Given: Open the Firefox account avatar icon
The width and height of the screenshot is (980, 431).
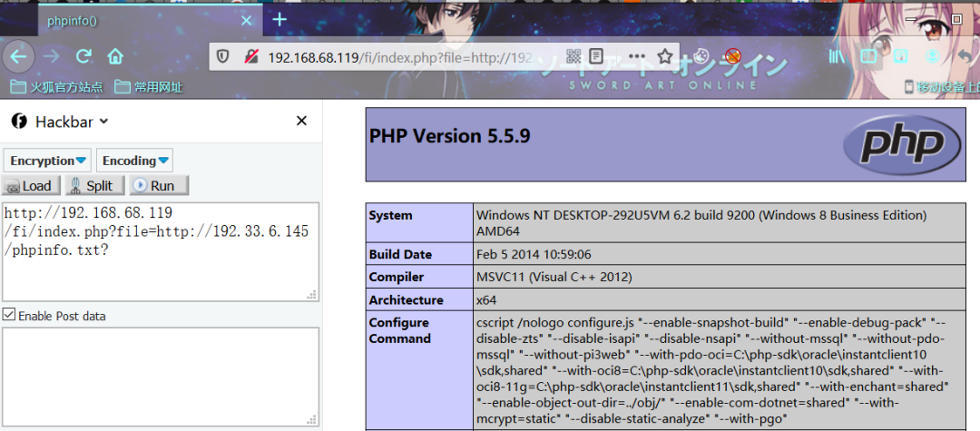Looking at the screenshot, I should (x=933, y=57).
